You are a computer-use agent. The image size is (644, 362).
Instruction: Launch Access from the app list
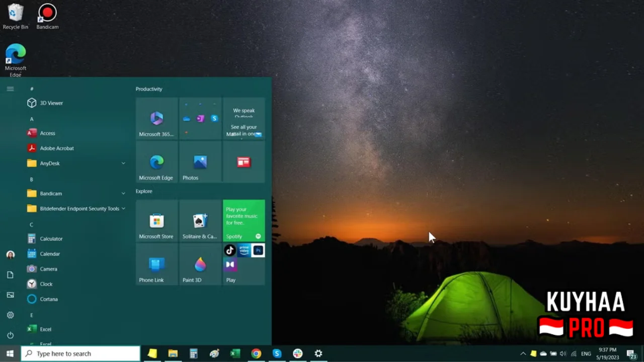(x=75, y=133)
